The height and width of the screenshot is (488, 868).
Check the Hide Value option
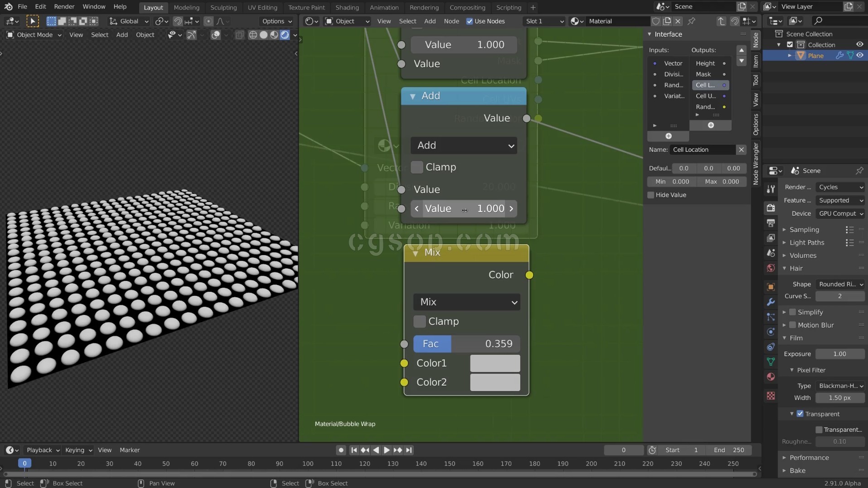click(651, 195)
